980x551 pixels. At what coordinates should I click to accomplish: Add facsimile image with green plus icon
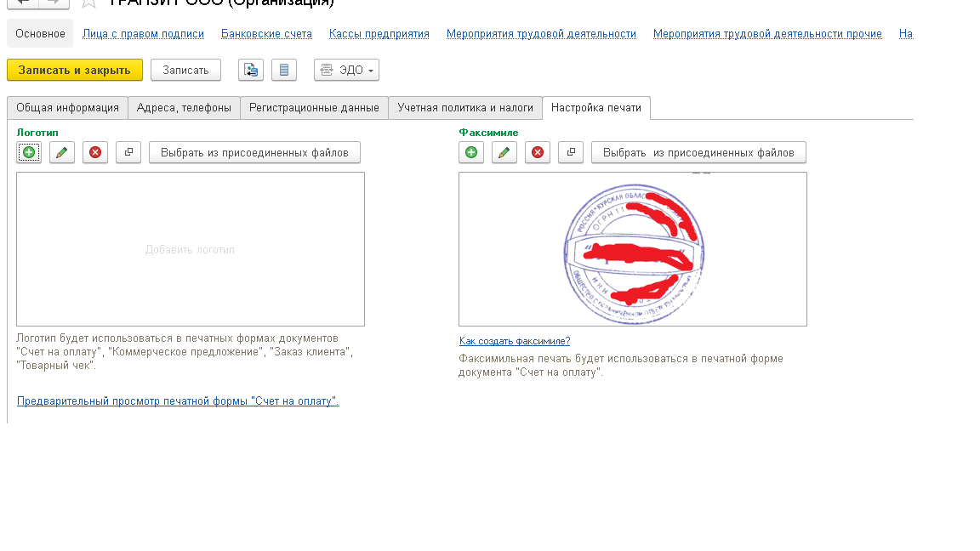pyautogui.click(x=471, y=153)
